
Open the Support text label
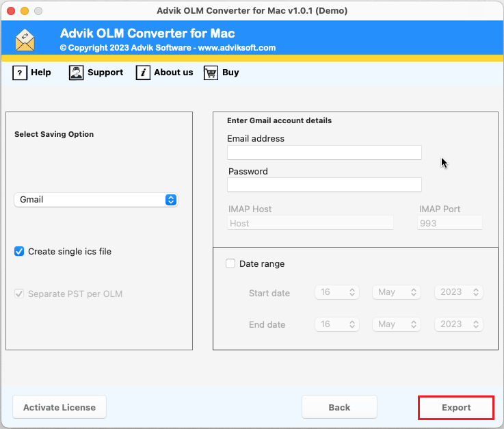click(105, 73)
